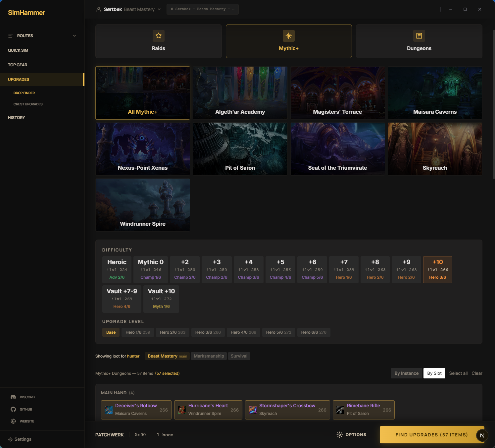Switch loot grouping to By Instance
Image resolution: width=495 pixels, height=448 pixels.
406,373
